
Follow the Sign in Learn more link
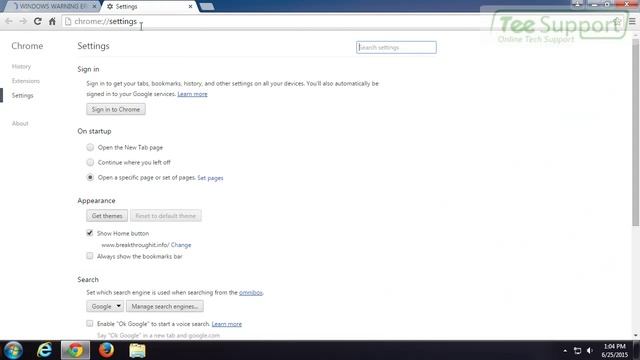coord(192,94)
